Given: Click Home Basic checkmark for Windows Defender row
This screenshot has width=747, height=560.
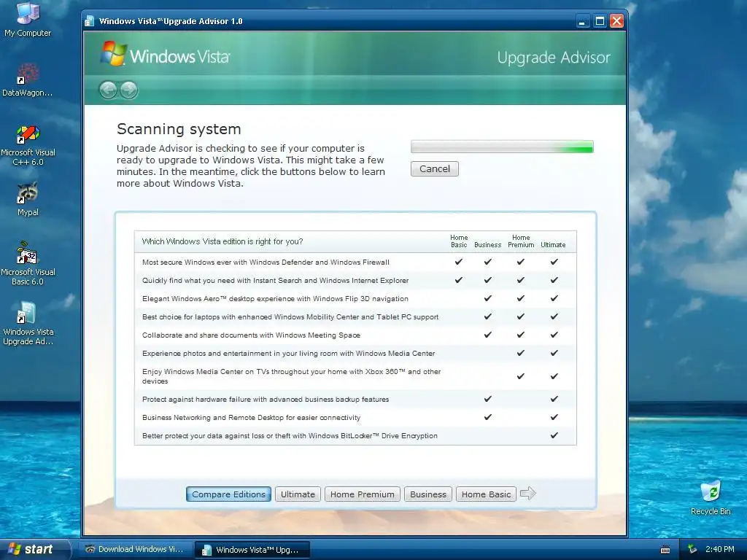Looking at the screenshot, I should coord(459,262).
